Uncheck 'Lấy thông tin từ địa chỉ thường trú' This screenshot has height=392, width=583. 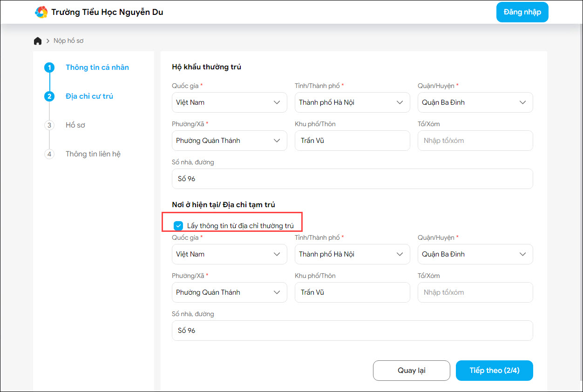pos(178,226)
